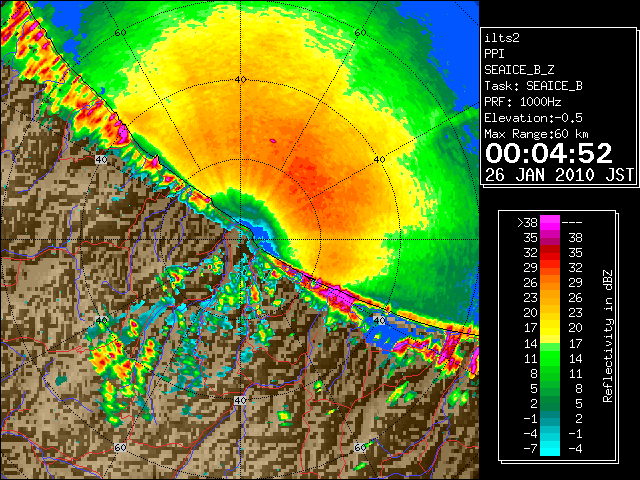Click the '60' ring label at upper left
Image resolution: width=640 pixels, height=480 pixels.
click(x=120, y=32)
